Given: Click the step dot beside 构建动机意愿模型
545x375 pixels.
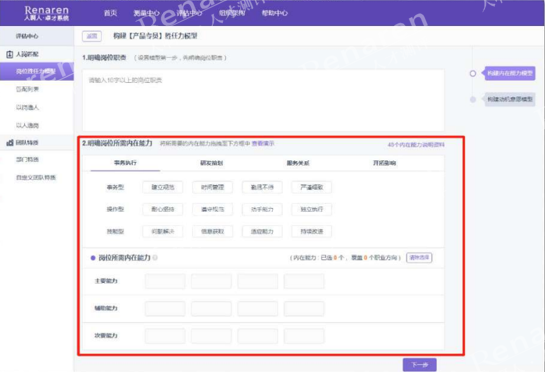Looking at the screenshot, I should point(473,99).
